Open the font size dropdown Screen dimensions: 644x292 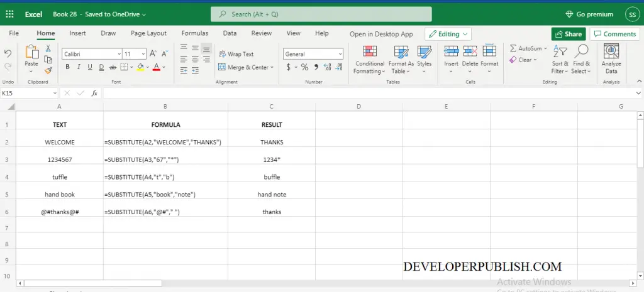pyautogui.click(x=143, y=54)
